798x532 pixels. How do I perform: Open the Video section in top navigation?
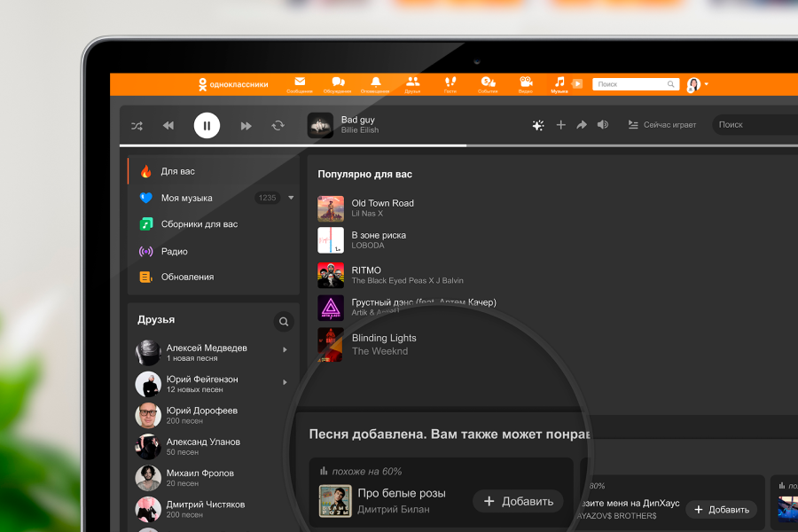[x=526, y=83]
